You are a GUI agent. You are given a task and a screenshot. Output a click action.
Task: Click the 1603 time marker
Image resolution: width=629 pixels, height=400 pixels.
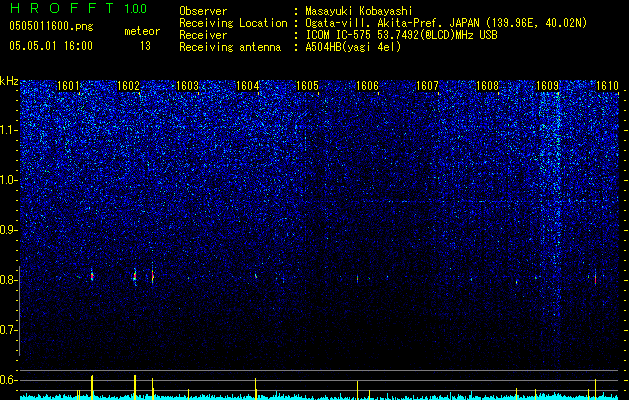coord(188,86)
